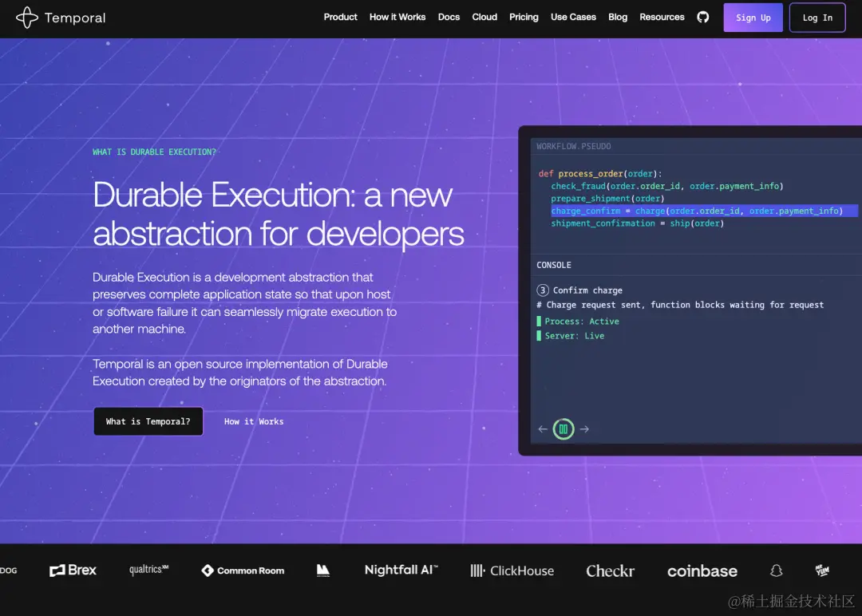This screenshot has height=616, width=862.
Task: Click the highlighted charge_confirm code line
Action: [x=704, y=211]
